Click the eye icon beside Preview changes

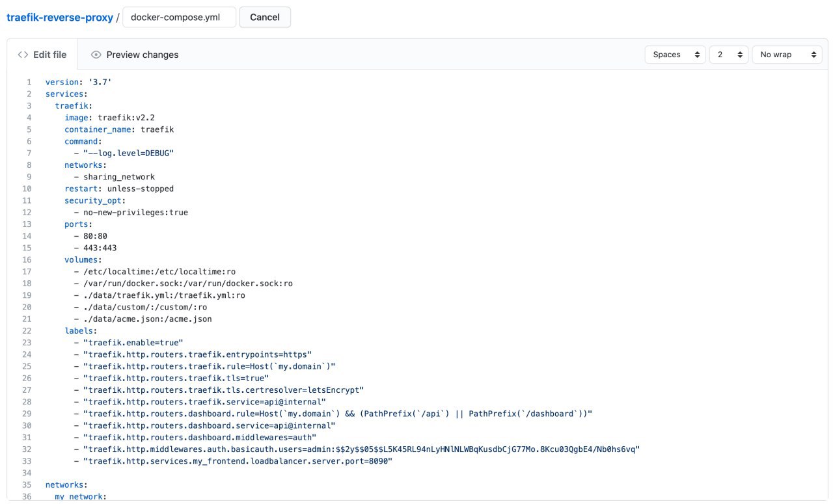coord(96,55)
